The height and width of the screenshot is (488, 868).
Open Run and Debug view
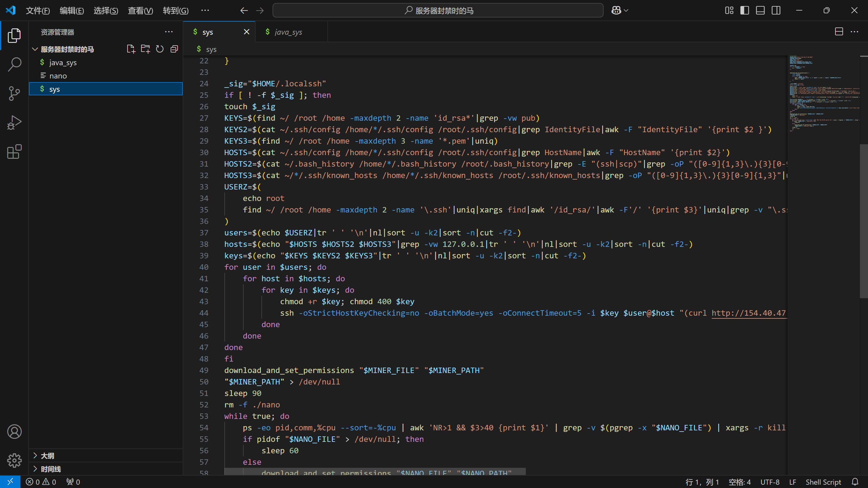[14, 123]
